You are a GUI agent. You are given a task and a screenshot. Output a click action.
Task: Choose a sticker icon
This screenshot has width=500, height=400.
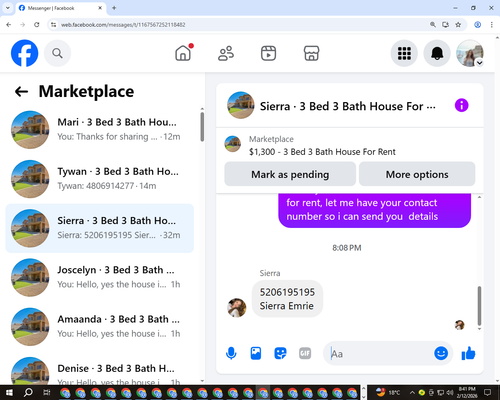(280, 353)
